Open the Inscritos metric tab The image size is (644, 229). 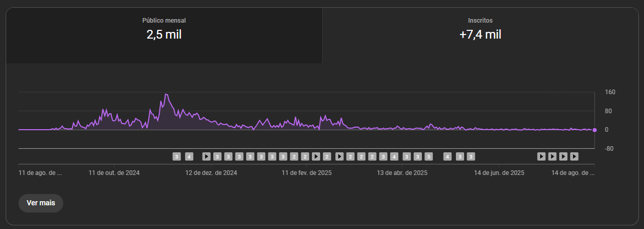point(481,36)
